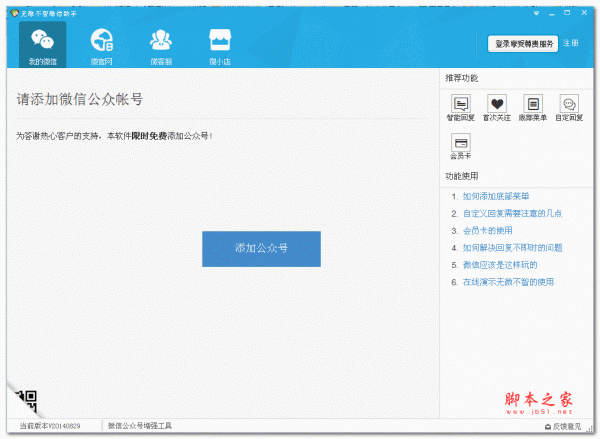This screenshot has height=439, width=600.
Task: Open the 我的微信 tab
Action: [x=42, y=44]
